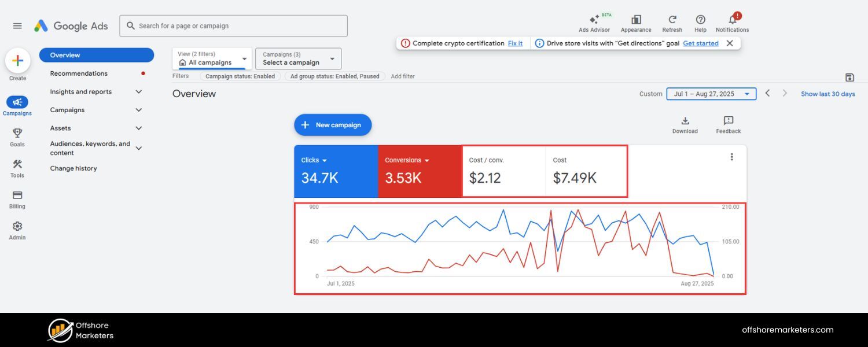Open the Clicks metric dropdown
This screenshot has width=868, height=347.
[x=314, y=160]
